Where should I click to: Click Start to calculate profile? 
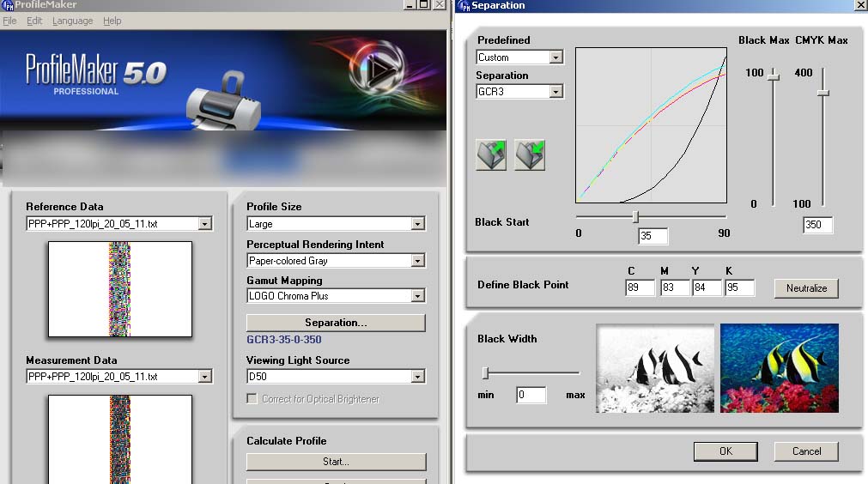336,462
